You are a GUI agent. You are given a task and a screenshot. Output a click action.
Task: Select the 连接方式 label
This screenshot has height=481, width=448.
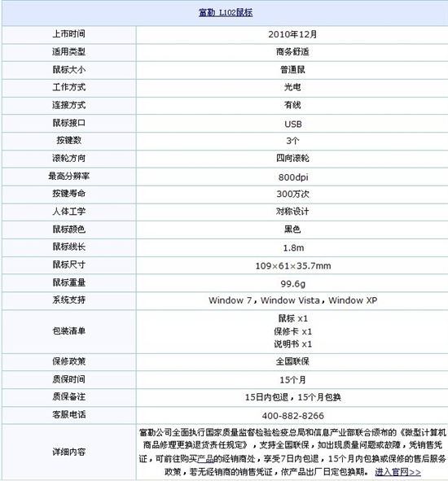(68, 105)
